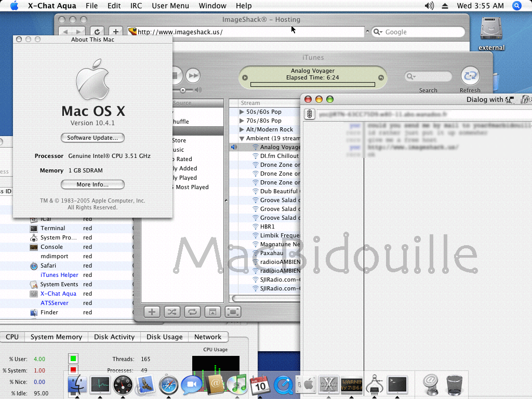
Task: Open Spotlight search in menu bar
Action: (x=517, y=6)
